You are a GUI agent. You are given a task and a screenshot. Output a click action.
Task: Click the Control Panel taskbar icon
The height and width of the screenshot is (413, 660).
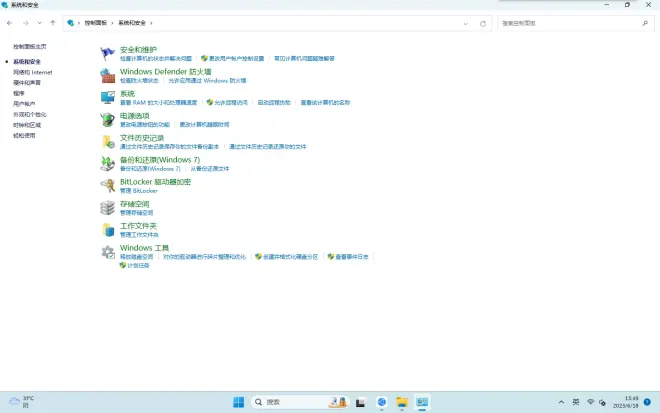point(422,402)
